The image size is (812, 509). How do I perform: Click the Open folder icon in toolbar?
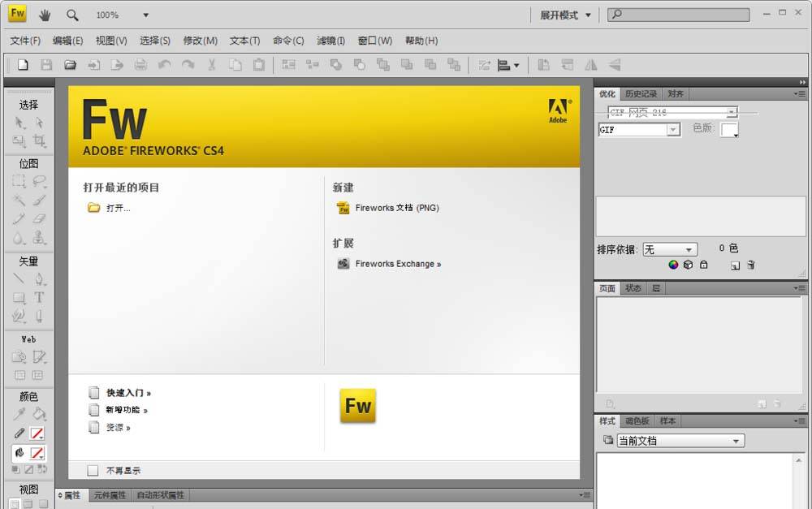70,65
